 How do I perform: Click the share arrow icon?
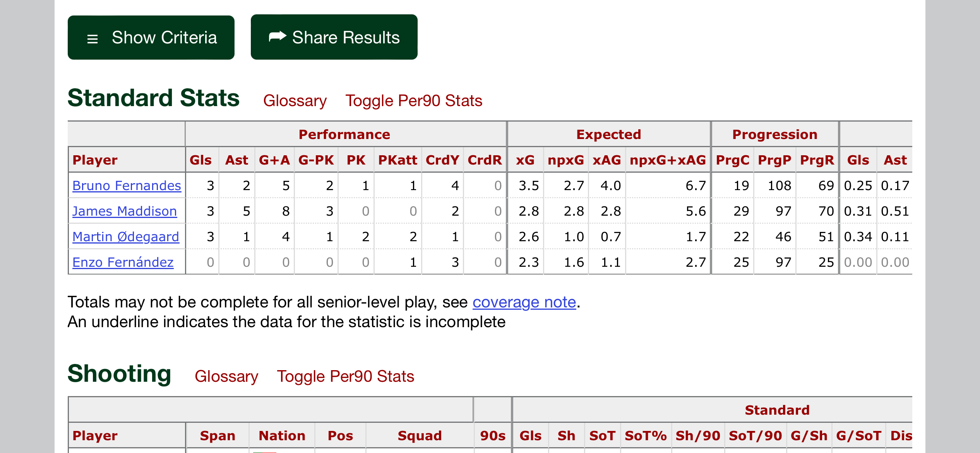tap(277, 37)
